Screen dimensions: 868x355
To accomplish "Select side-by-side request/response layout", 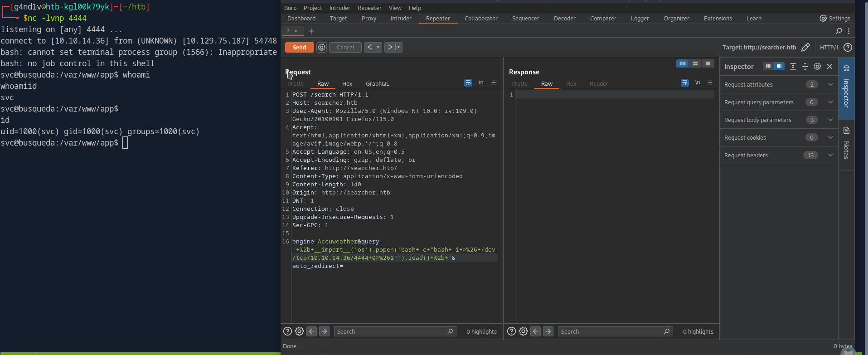I will pos(682,63).
